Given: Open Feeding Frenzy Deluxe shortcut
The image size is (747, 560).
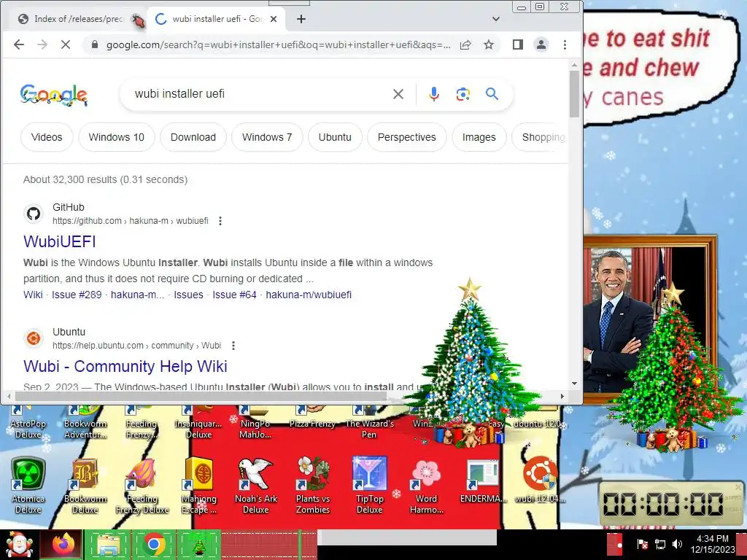Looking at the screenshot, I should click(142, 486).
